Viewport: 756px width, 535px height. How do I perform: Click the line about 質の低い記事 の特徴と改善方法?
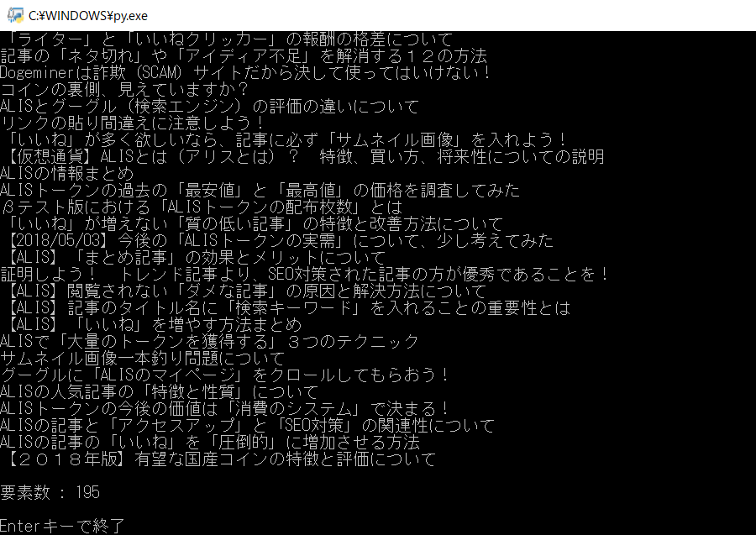255,224
